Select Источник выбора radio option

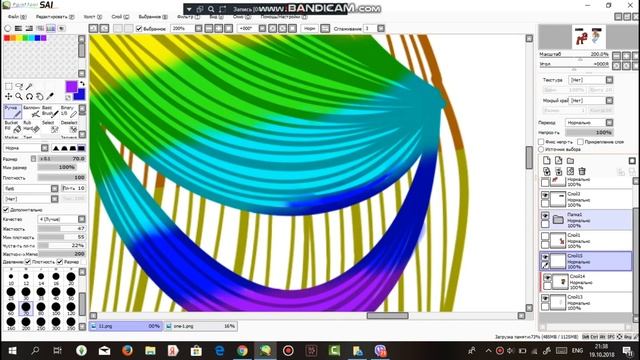click(x=541, y=149)
